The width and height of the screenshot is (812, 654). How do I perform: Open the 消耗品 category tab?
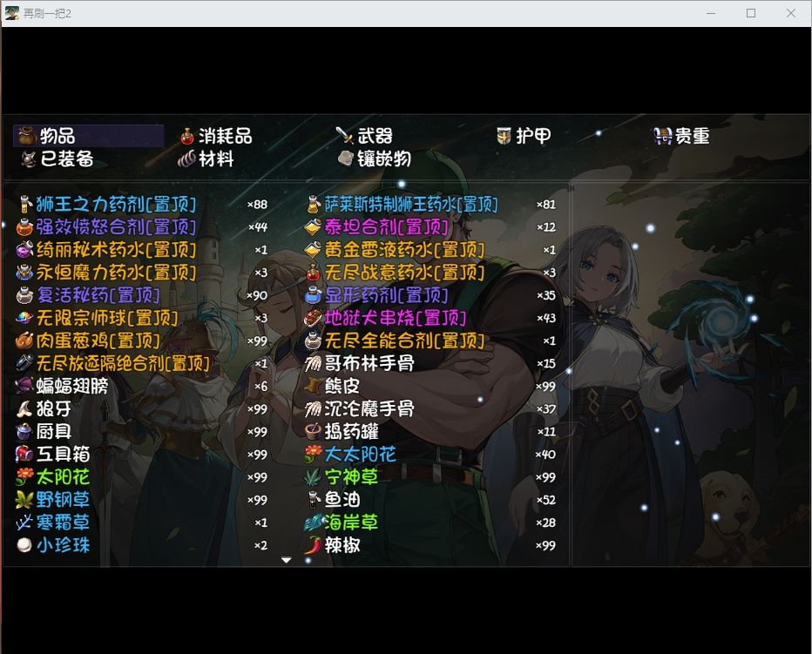(x=216, y=136)
